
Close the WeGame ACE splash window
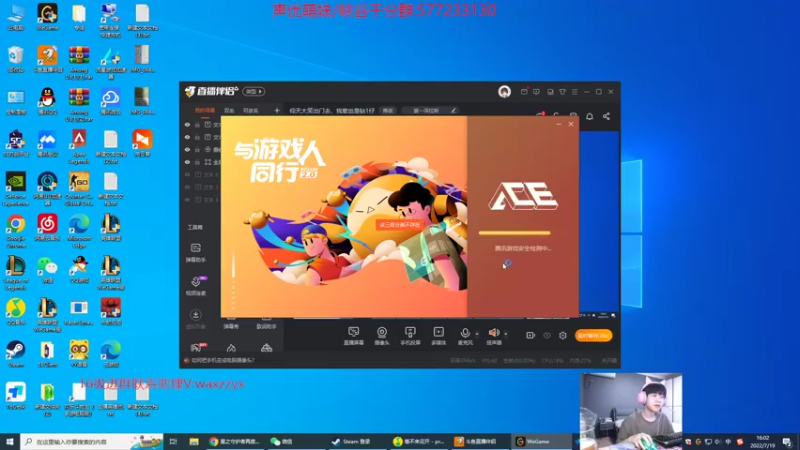click(x=571, y=124)
